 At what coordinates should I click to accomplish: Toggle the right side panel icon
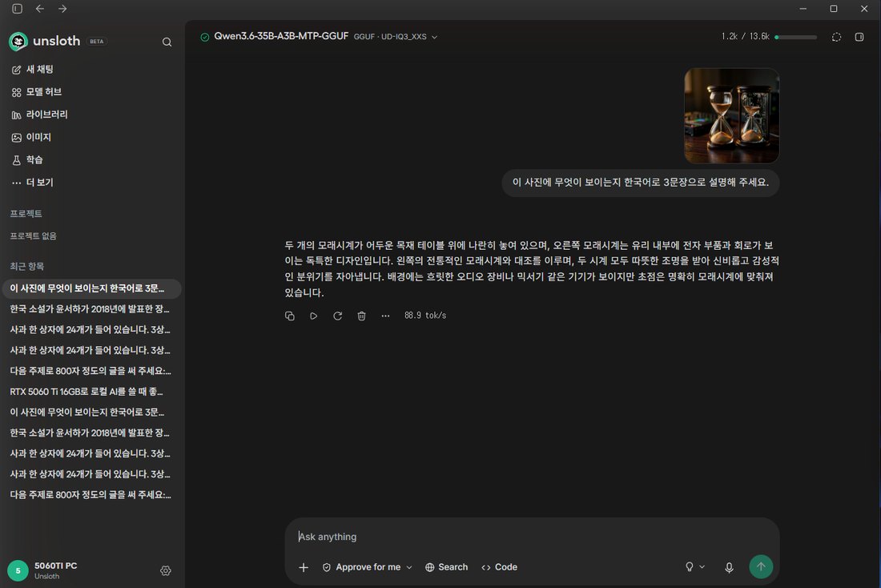click(859, 37)
